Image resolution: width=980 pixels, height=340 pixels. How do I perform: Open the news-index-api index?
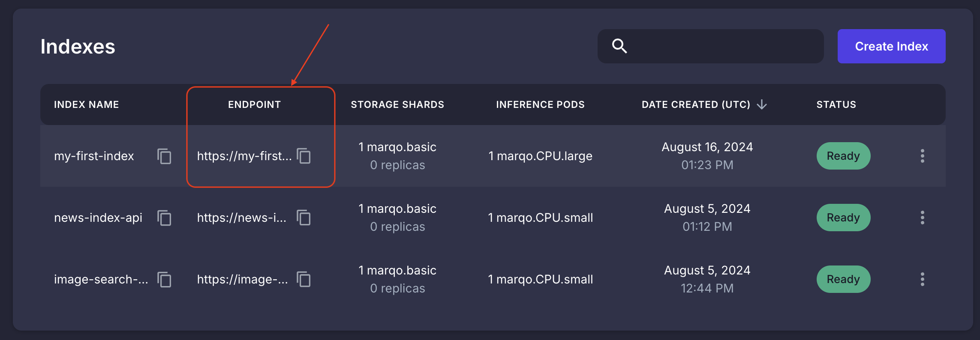[98, 218]
